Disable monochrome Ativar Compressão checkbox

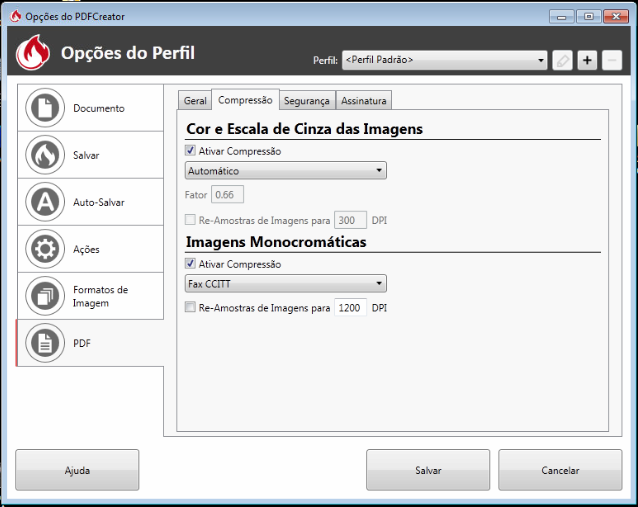(190, 264)
